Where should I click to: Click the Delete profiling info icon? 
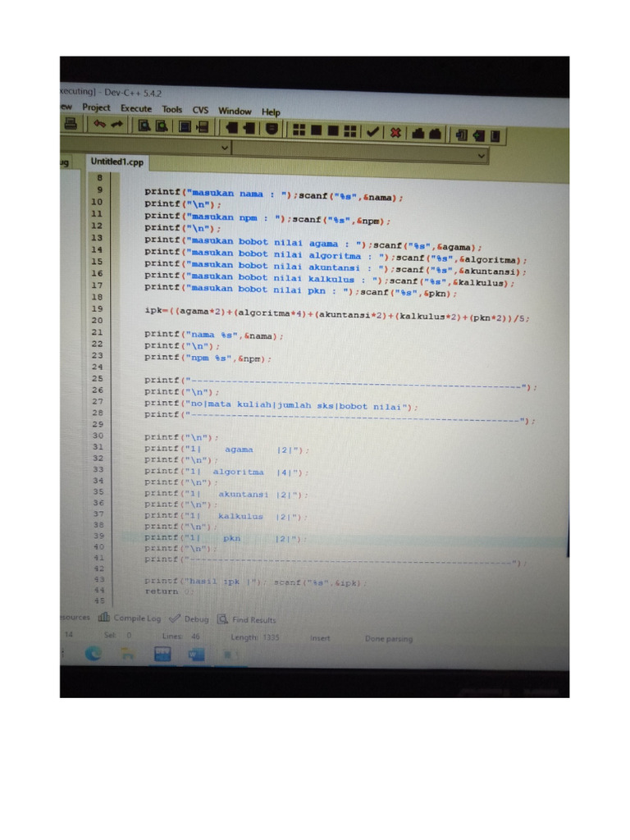point(435,134)
